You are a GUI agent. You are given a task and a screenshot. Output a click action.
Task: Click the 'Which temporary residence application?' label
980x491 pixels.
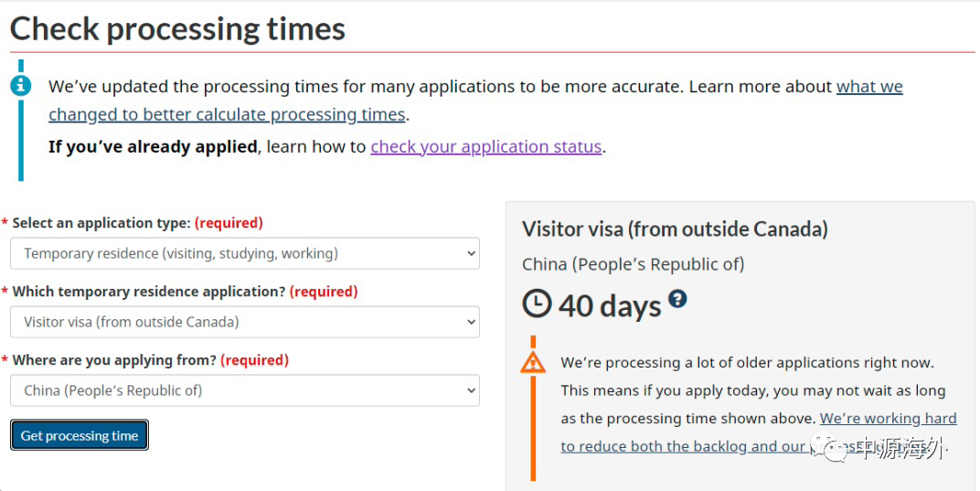(149, 292)
